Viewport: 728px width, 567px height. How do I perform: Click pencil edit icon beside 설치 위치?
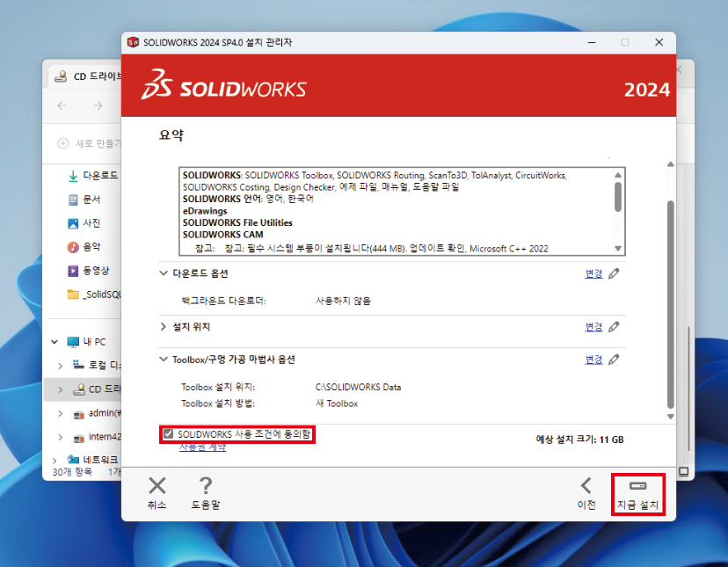pyautogui.click(x=614, y=327)
